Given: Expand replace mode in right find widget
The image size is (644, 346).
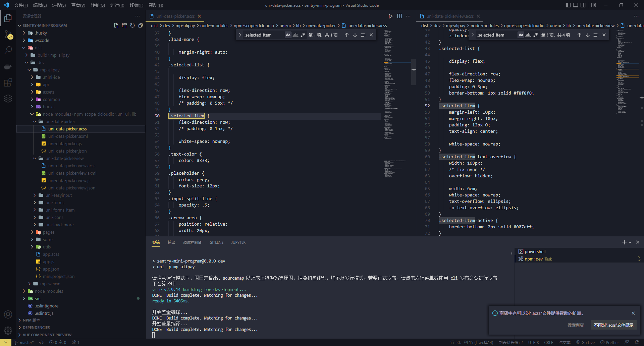Looking at the screenshot, I should tap(473, 35).
